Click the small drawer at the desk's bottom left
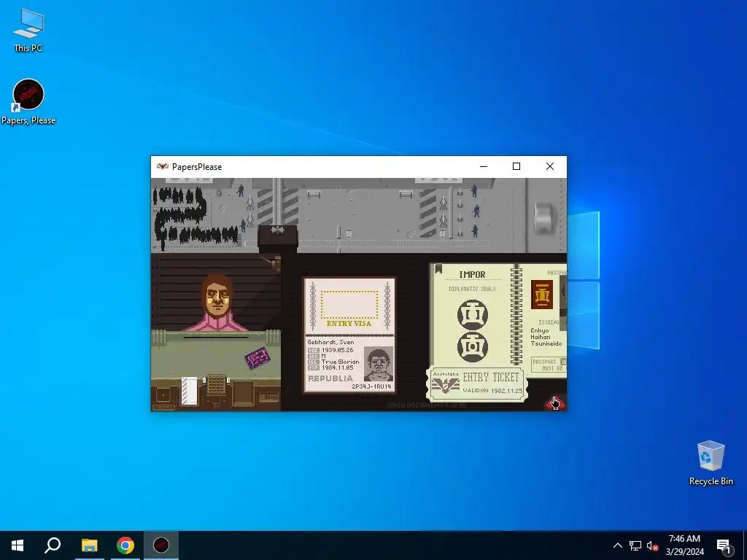The width and height of the screenshot is (747, 560). [x=163, y=395]
